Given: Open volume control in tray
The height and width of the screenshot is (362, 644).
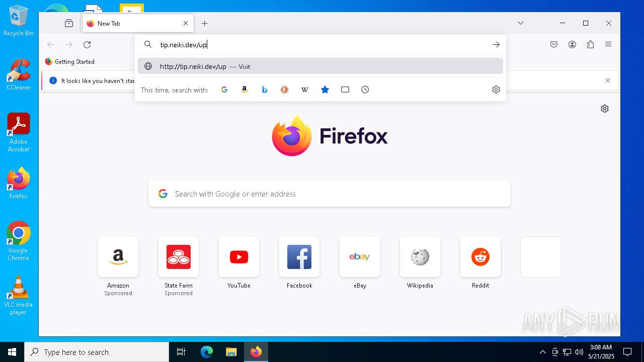Looking at the screenshot, I should (579, 352).
